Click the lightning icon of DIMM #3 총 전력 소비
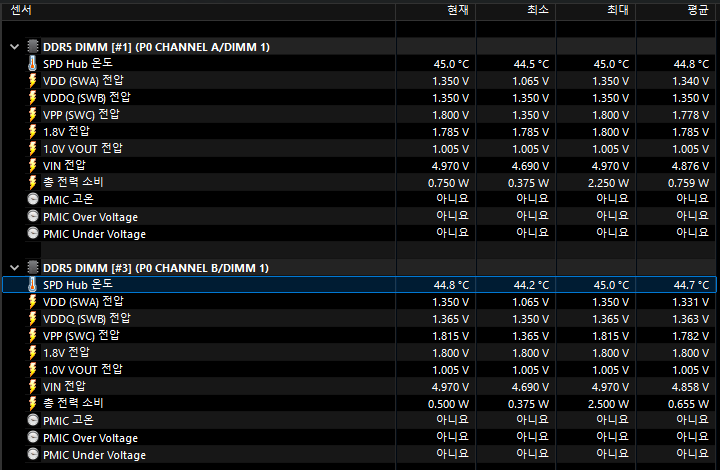720x470 pixels. point(33,403)
